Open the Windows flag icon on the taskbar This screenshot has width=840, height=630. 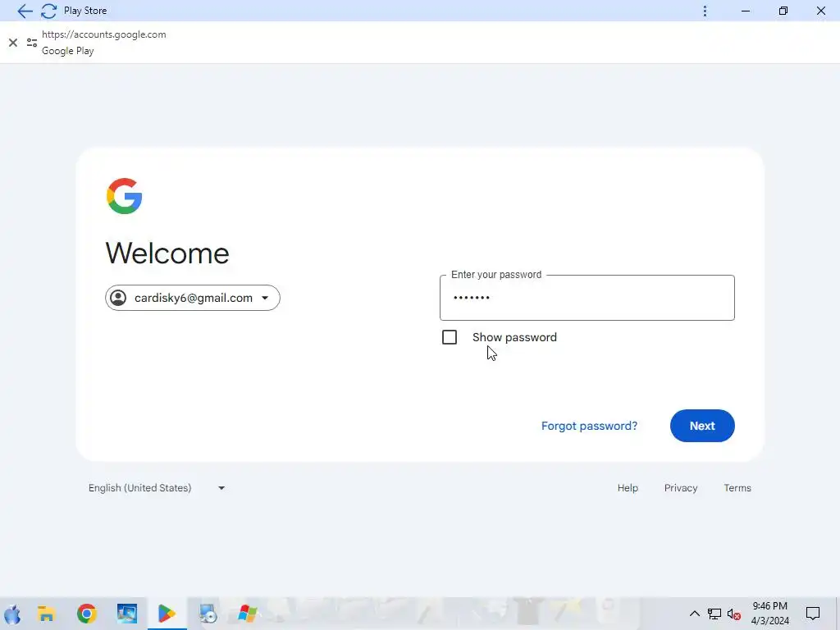coord(247,614)
